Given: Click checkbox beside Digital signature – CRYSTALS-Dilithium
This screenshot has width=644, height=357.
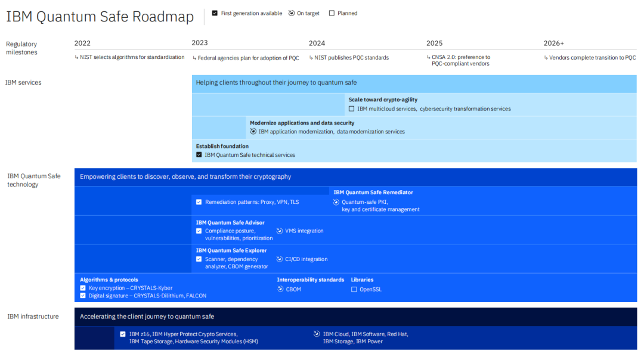Looking at the screenshot, I should coord(83,296).
